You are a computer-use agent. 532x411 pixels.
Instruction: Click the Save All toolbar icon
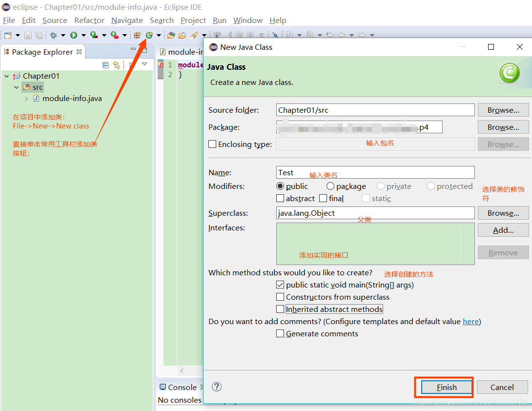[40, 35]
